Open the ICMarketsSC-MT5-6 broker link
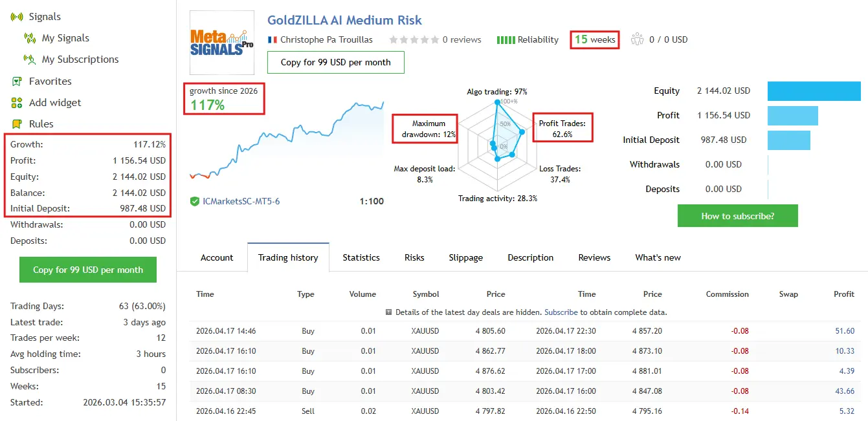This screenshot has height=421, width=868. 241,201
